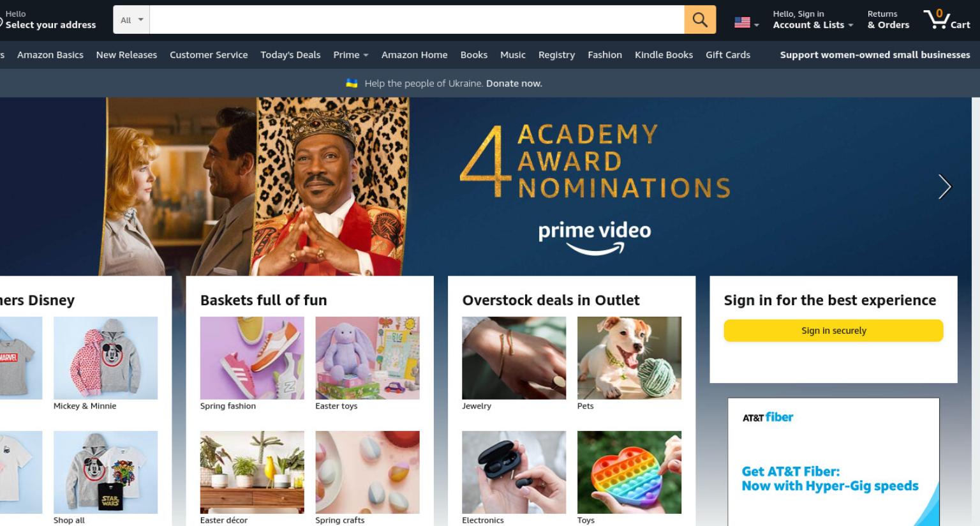Expand the Prime navigation dropdown
This screenshot has width=980, height=526.
(351, 55)
